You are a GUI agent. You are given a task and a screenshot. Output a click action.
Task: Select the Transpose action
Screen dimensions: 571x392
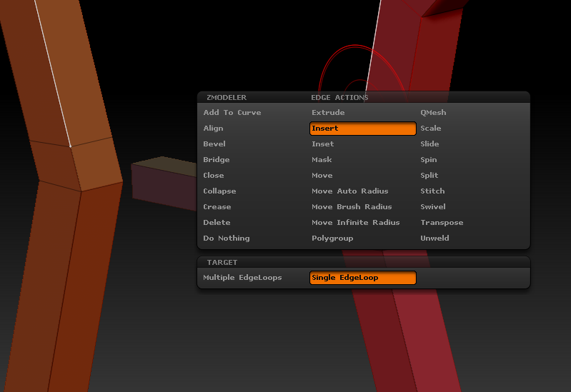(x=442, y=222)
